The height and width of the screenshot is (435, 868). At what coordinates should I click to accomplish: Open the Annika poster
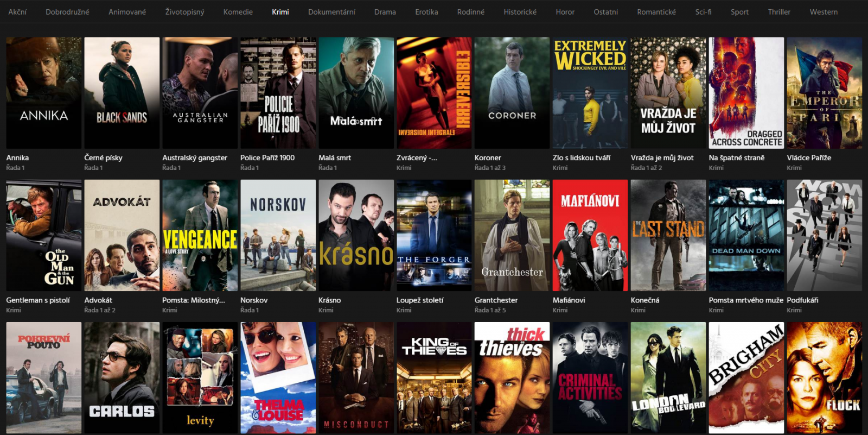tap(44, 93)
